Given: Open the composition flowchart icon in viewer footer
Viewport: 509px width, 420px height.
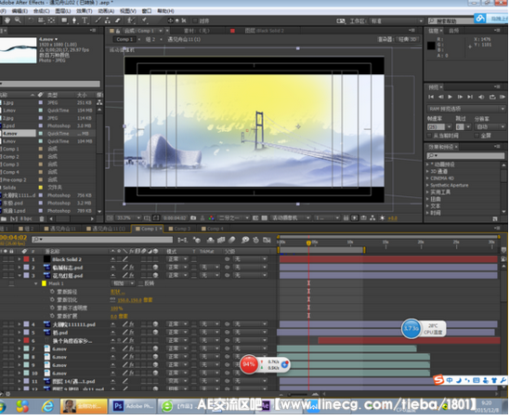Looking at the screenshot, I should [372, 218].
